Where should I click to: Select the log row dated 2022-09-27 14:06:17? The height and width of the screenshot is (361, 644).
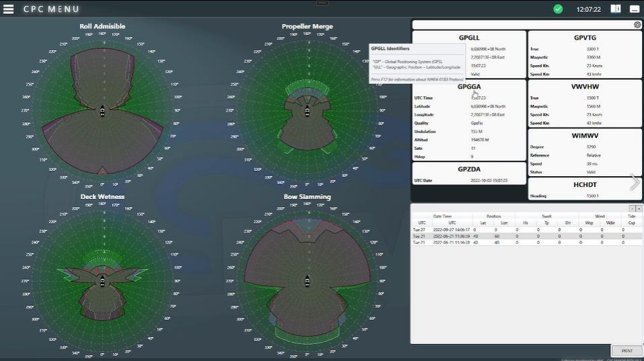click(x=526, y=230)
